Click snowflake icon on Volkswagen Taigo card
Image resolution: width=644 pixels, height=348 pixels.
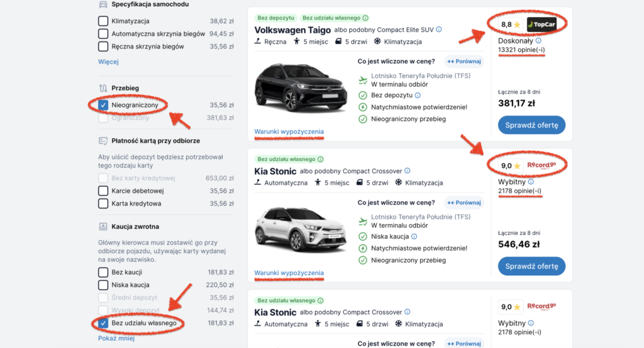point(377,41)
